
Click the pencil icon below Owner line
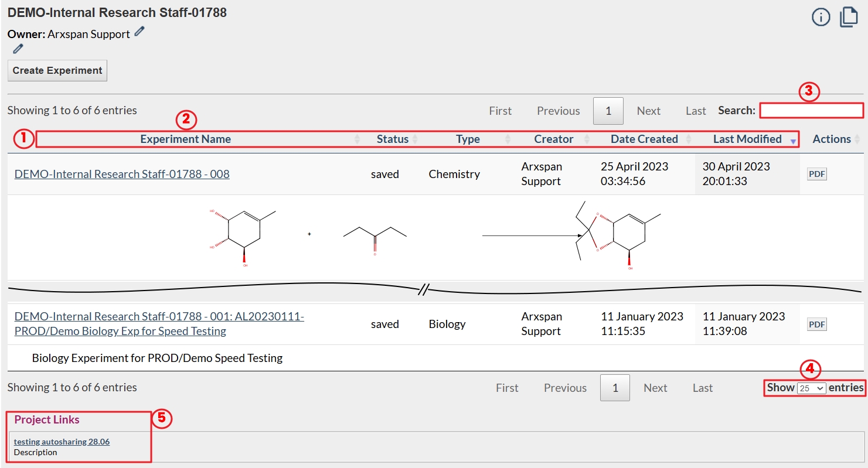pyautogui.click(x=18, y=49)
